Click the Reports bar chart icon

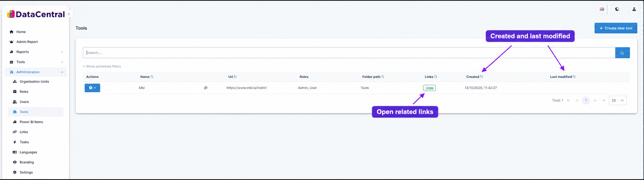coord(11,52)
